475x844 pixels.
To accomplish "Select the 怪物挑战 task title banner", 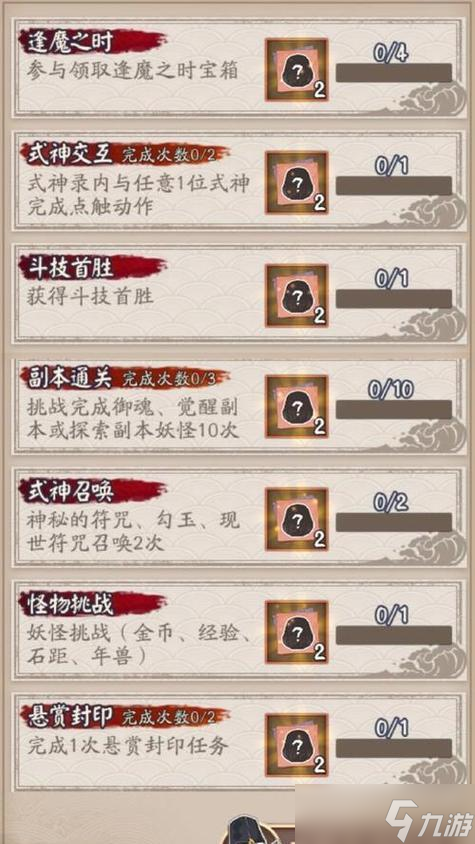I will (x=93, y=604).
